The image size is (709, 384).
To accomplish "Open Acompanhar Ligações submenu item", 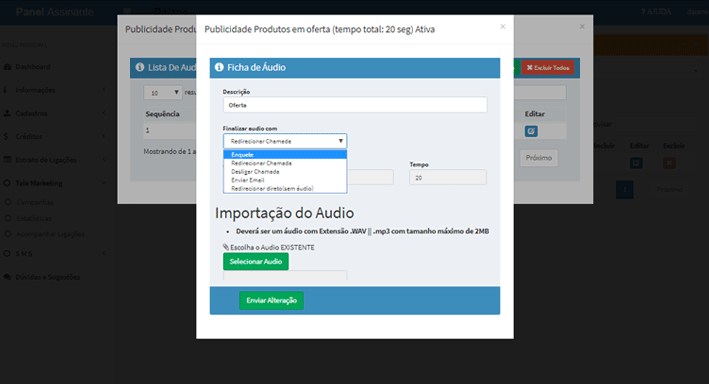I will [x=50, y=234].
